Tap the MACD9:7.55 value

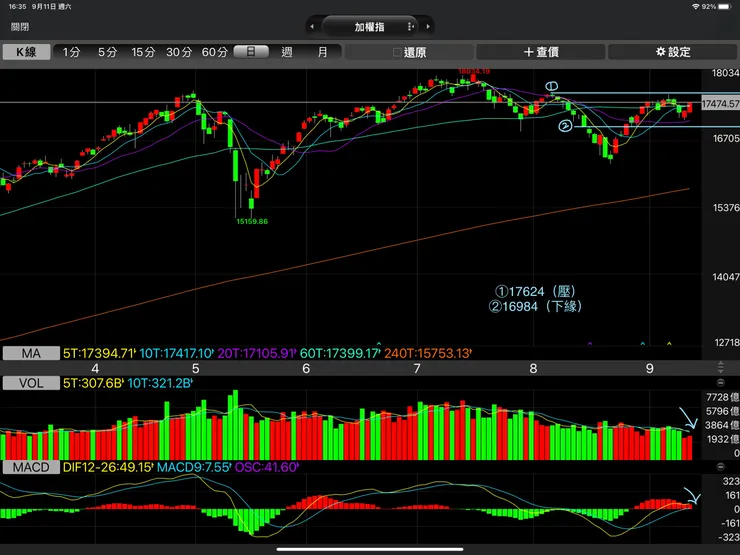pyautogui.click(x=194, y=467)
